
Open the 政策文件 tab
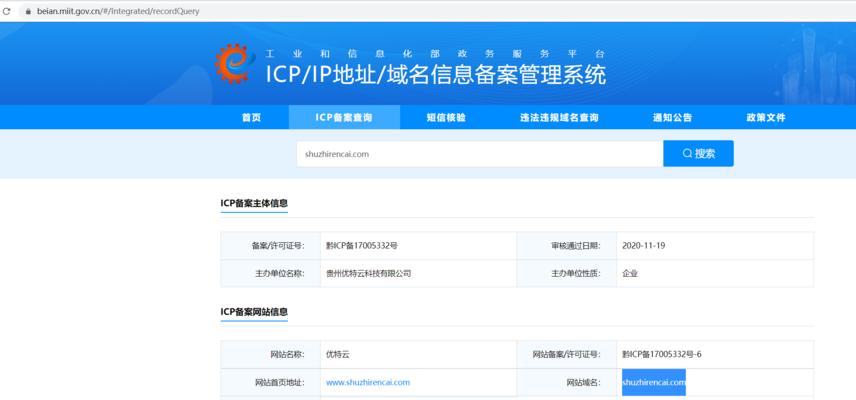(x=766, y=117)
